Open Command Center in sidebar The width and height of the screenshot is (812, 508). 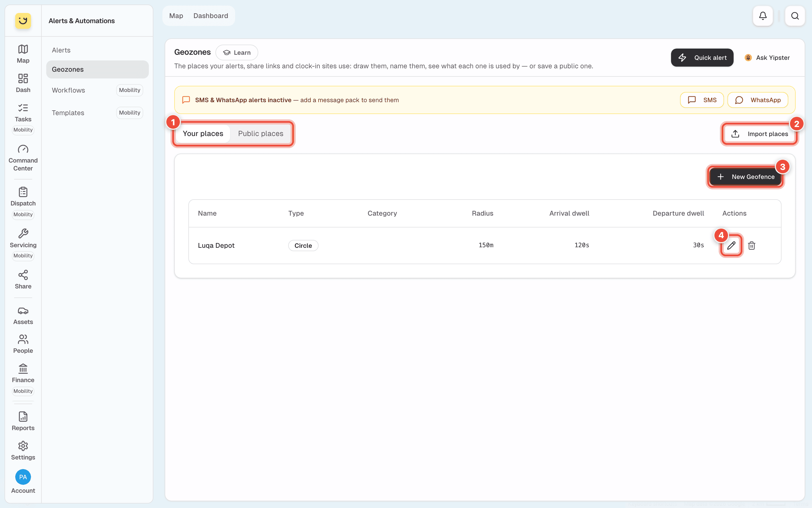point(23,157)
